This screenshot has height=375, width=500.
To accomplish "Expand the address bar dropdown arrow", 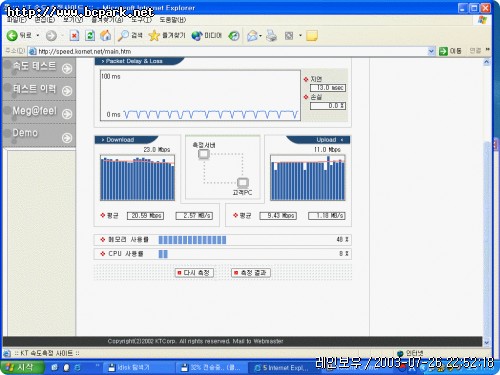I will pos(431,51).
